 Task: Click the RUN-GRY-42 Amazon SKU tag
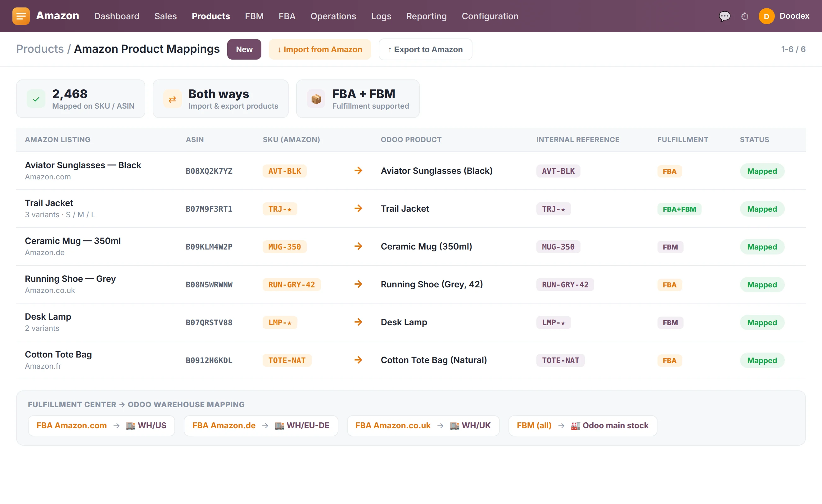[x=291, y=285]
